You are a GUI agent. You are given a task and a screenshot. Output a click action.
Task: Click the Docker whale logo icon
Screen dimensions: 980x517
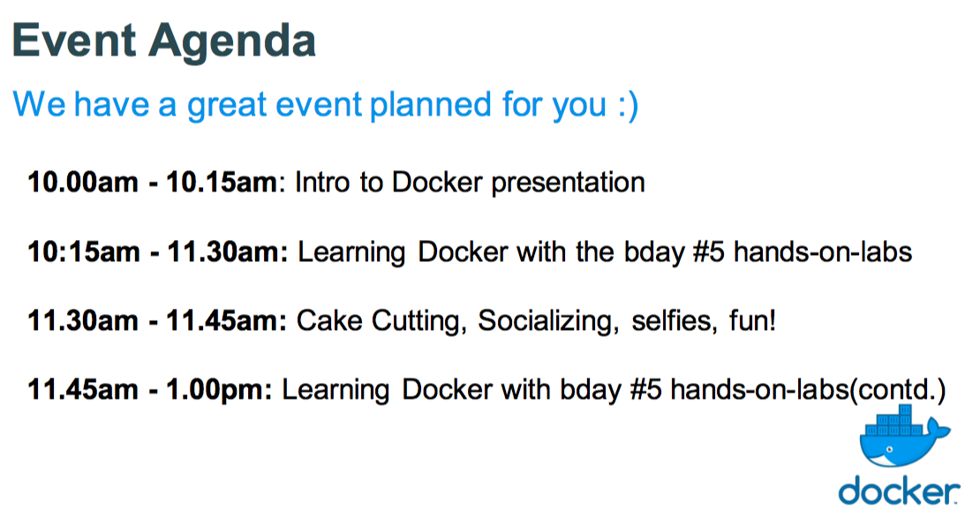[904, 436]
